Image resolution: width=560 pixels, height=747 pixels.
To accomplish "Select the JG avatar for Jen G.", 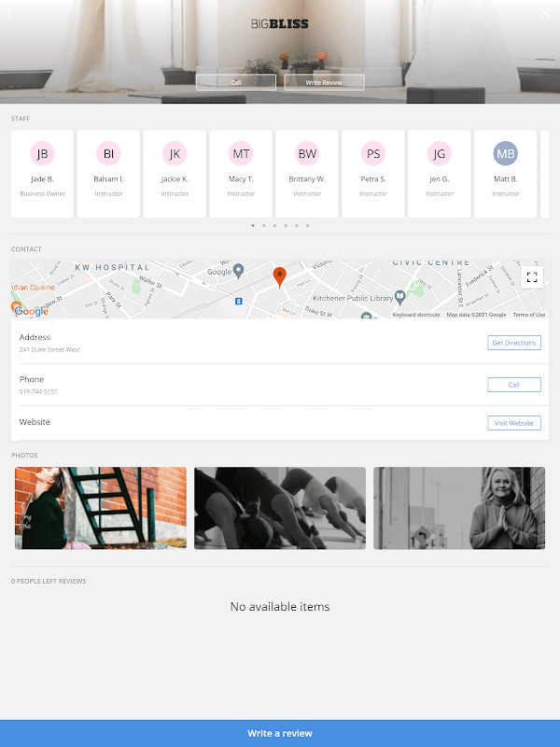I will pyautogui.click(x=440, y=153).
